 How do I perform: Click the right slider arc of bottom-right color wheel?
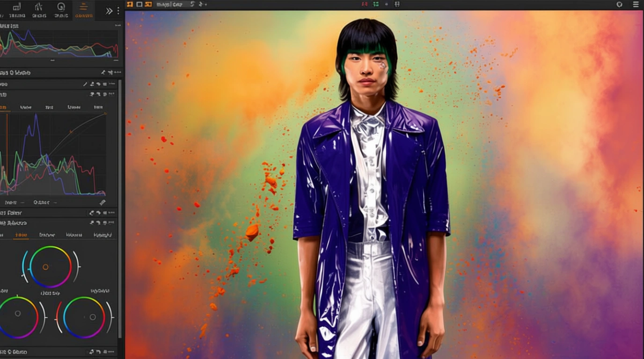[x=110, y=317]
